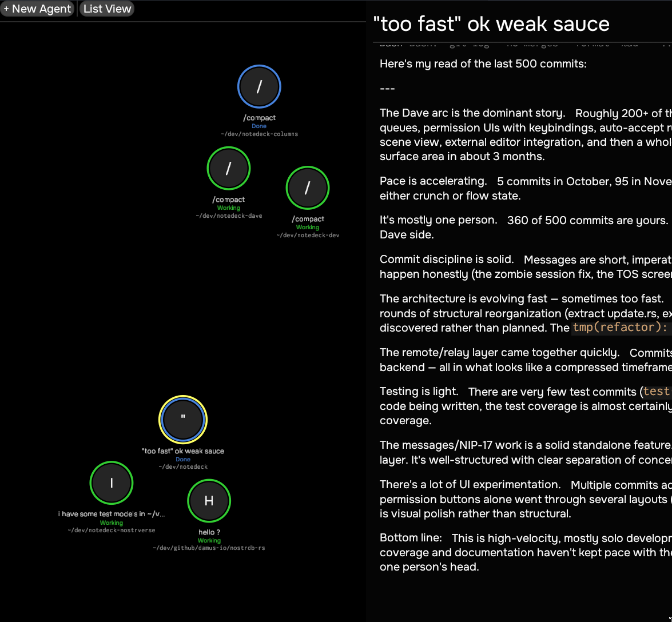
Task: Click Working status under the notedeck-dave agent
Action: tap(228, 208)
